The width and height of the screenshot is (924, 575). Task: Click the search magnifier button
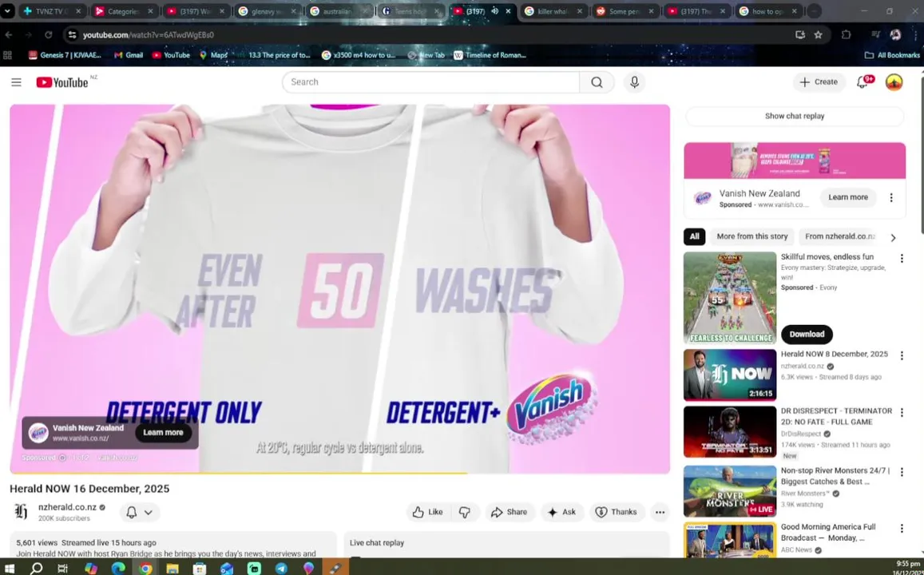point(597,82)
